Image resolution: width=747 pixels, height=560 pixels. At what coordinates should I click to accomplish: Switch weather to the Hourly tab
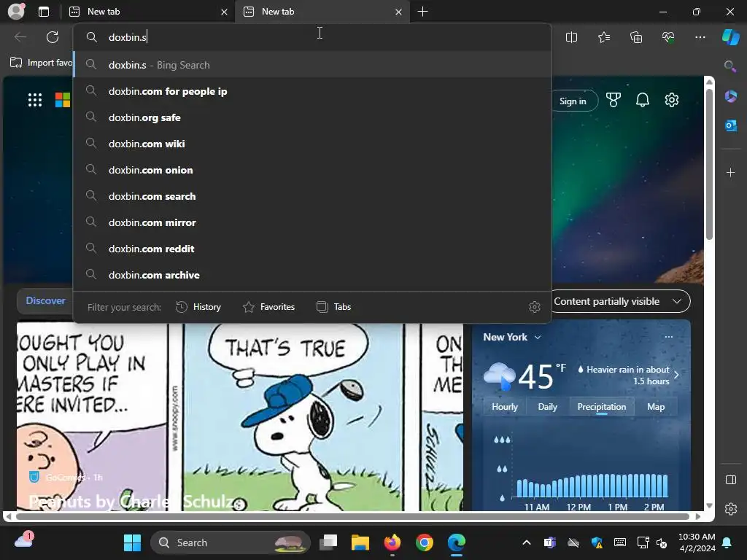pos(505,407)
